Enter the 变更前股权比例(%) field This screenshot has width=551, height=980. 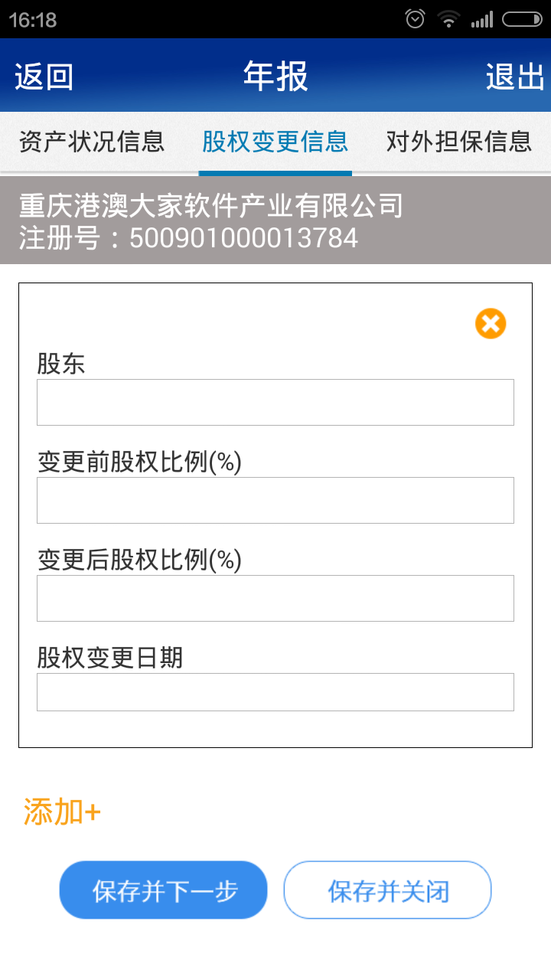point(275,500)
